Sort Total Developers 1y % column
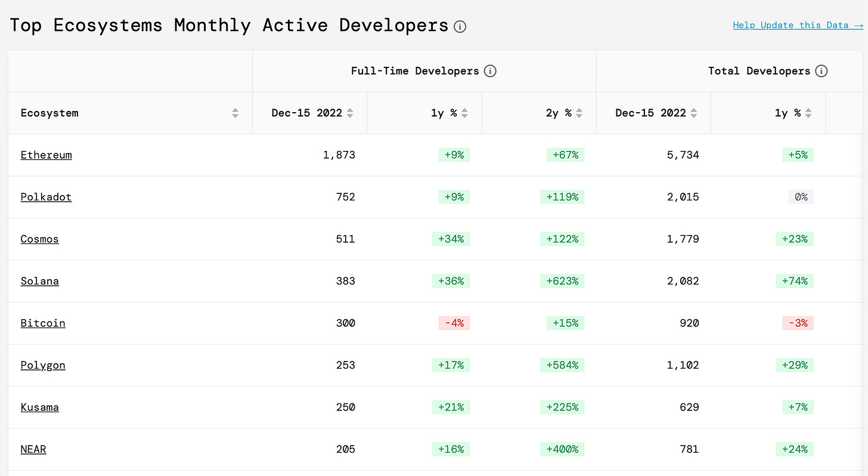This screenshot has height=476, width=868. [x=808, y=113]
